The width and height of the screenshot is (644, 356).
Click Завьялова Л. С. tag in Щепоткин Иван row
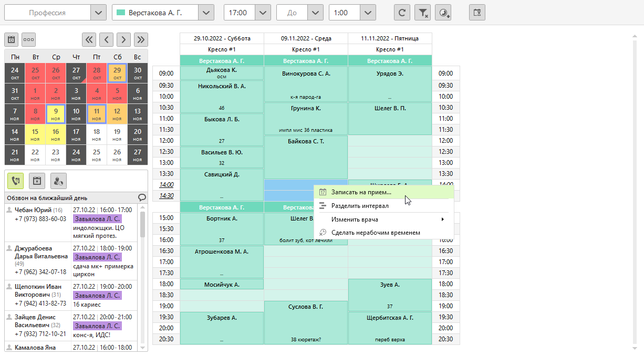97,296
